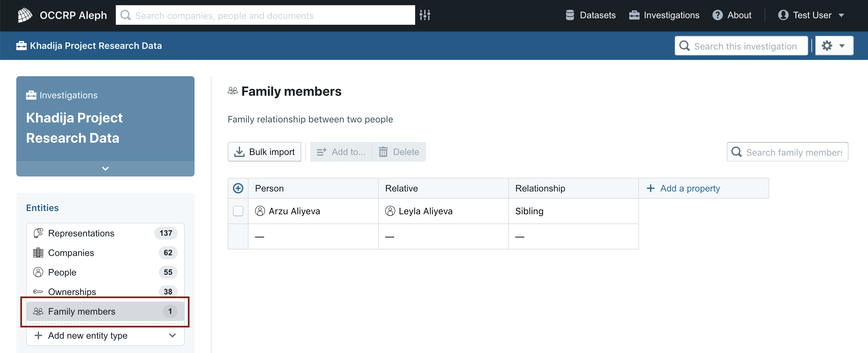Click the Arzu Aliyeva cell
Viewport: 868px width, 353px height.
coord(313,211)
